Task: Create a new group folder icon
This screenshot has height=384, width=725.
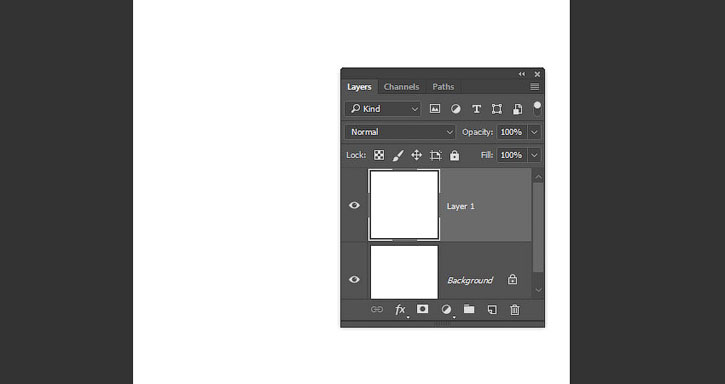Action: coord(469,309)
